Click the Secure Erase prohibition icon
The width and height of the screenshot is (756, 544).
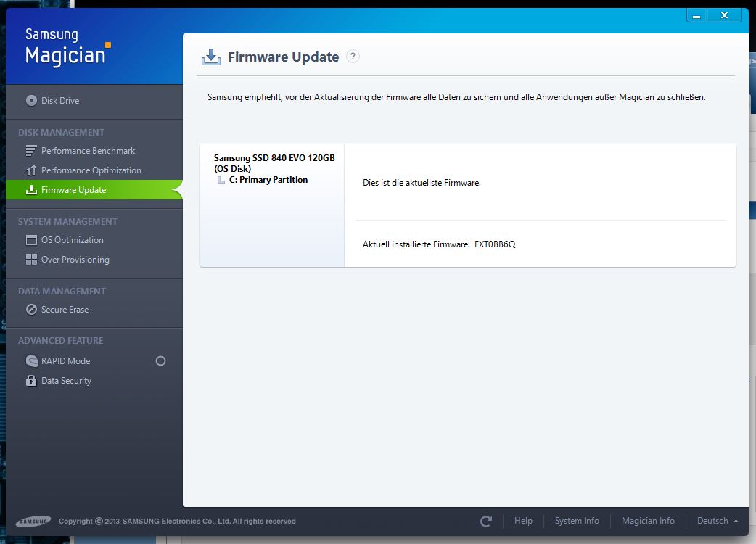(x=31, y=310)
